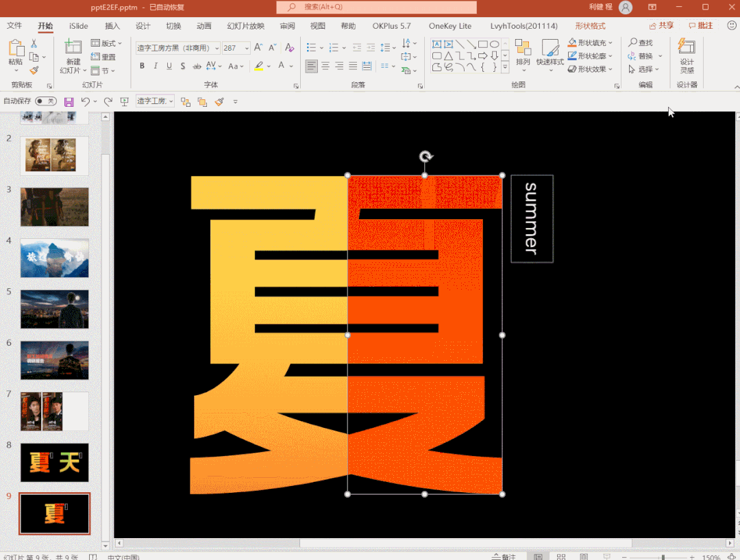This screenshot has width=740, height=560.
Task: Open the File (文件) tab
Action: click(14, 26)
